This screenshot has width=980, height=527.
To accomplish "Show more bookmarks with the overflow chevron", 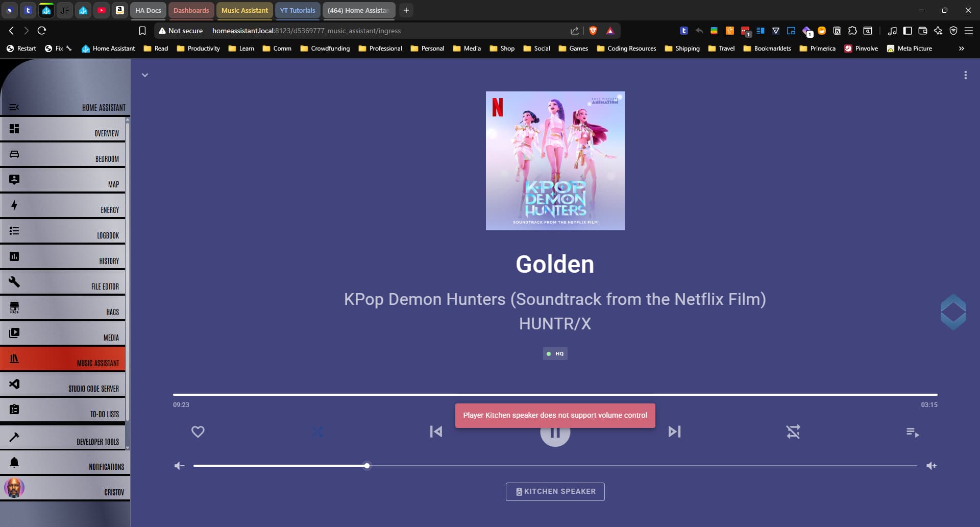I will 962,49.
